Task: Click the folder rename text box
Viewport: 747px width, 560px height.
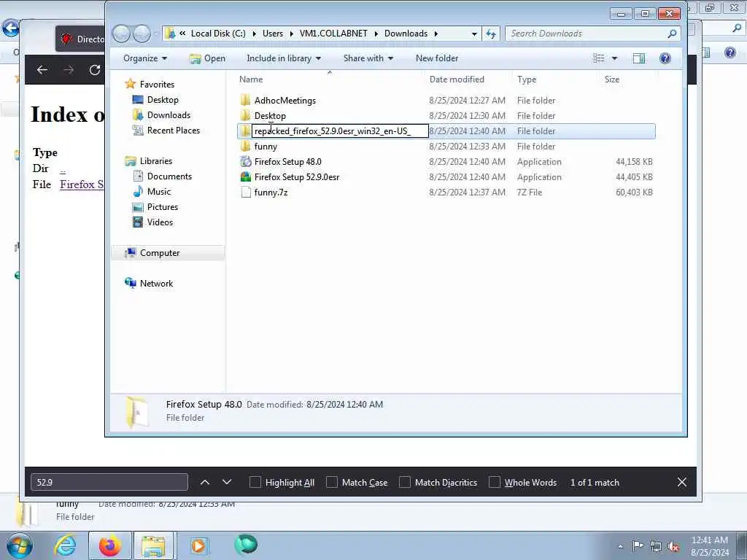Action: click(340, 131)
